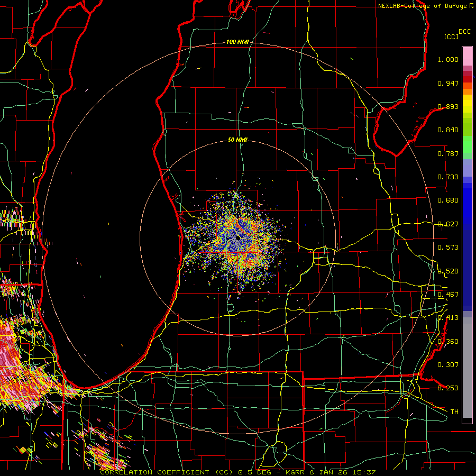Click the 100 NMI range ring label
Screen dimensions: 476x476
coord(237,42)
